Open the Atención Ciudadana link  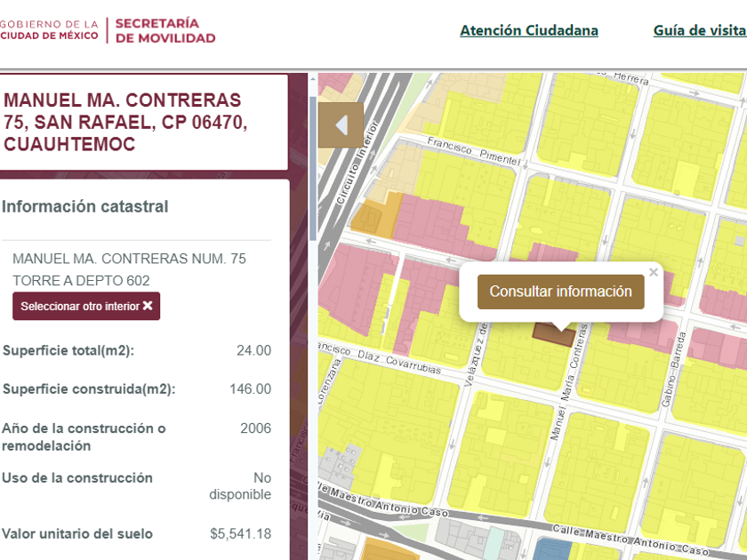(529, 30)
